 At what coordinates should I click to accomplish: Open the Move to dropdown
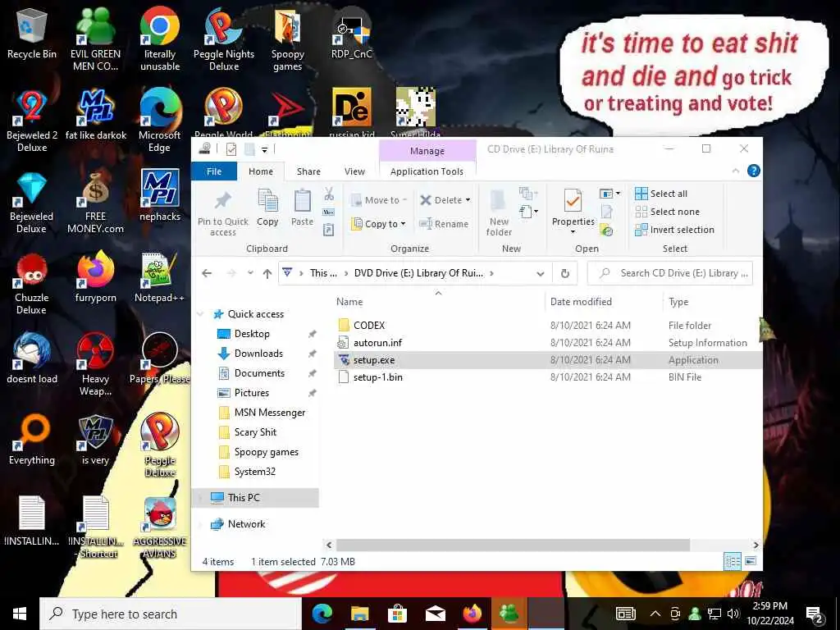click(x=379, y=200)
